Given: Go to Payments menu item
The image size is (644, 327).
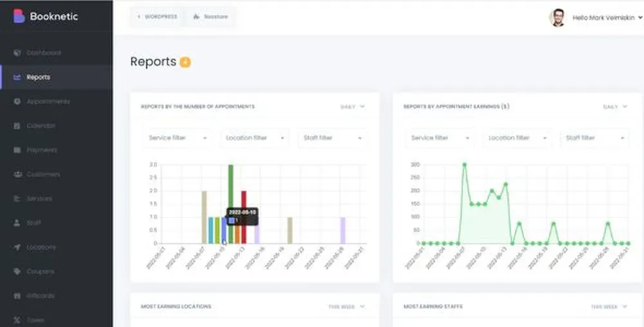Looking at the screenshot, I should click(x=41, y=150).
